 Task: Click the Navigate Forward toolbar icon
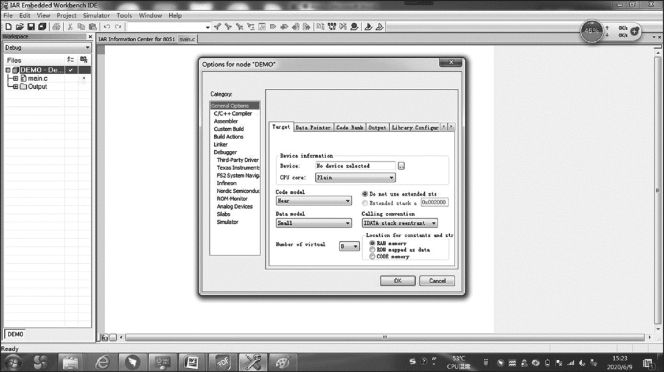click(307, 27)
